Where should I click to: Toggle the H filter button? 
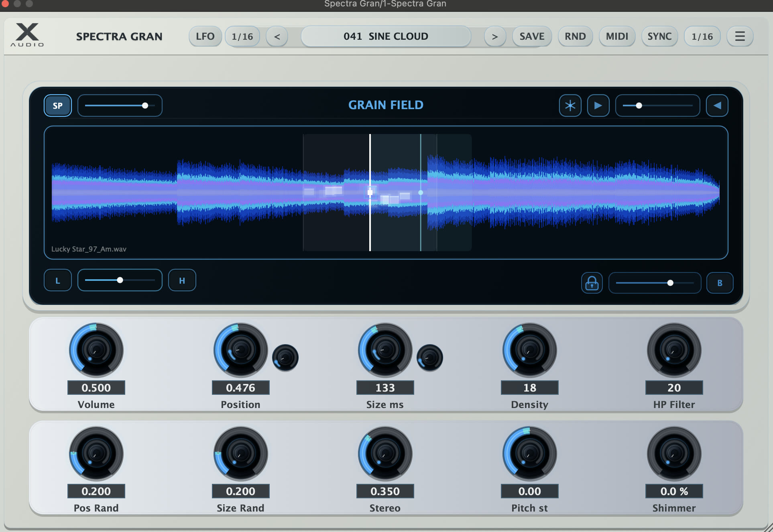point(182,280)
